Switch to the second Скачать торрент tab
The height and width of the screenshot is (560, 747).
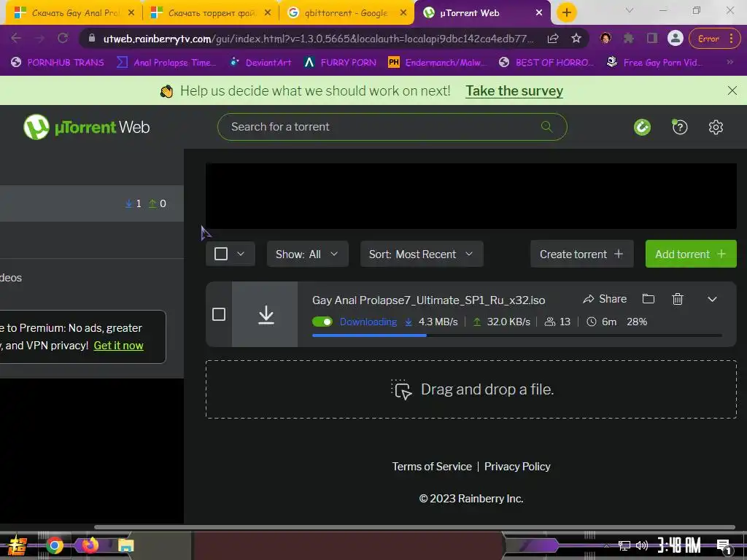tap(212, 13)
